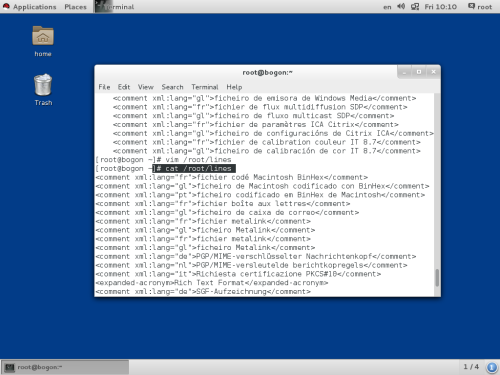This screenshot has width=500, height=375.
Task: Click 'ficheiro de calibración de cor IT 8.7' line
Action: (267, 151)
